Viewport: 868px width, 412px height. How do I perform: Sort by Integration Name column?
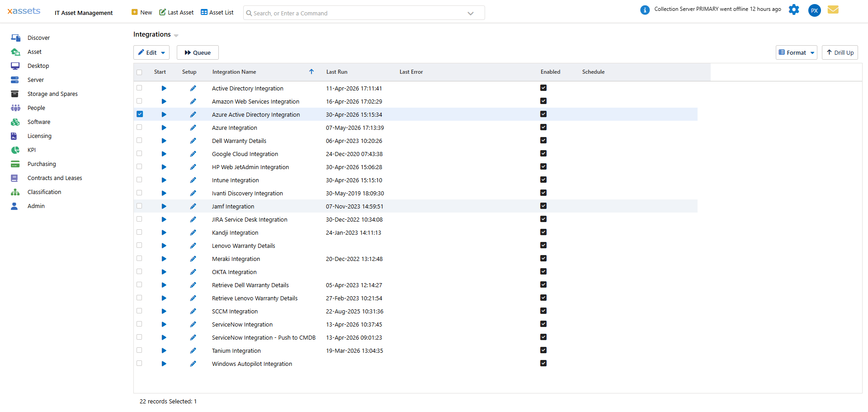pos(234,72)
